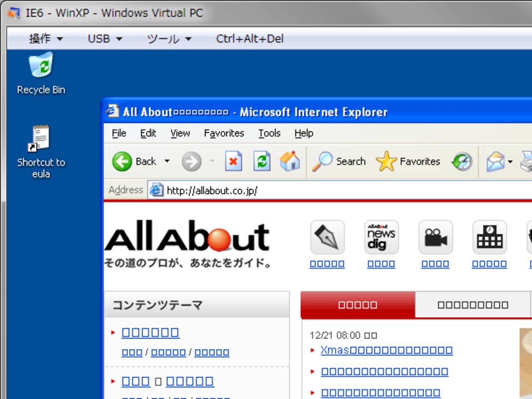Open the History clock icon
The width and height of the screenshot is (532, 399).
coord(462,162)
